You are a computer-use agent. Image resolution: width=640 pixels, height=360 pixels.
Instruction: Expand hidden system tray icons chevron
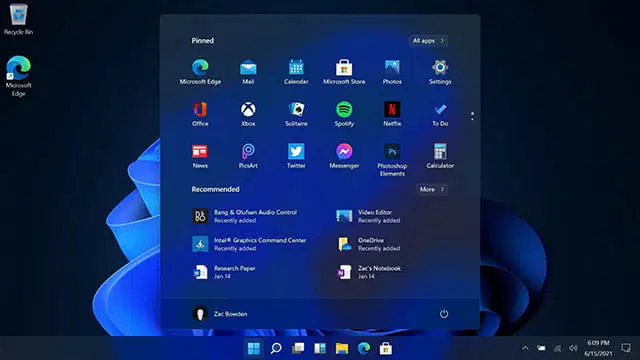[x=525, y=348]
